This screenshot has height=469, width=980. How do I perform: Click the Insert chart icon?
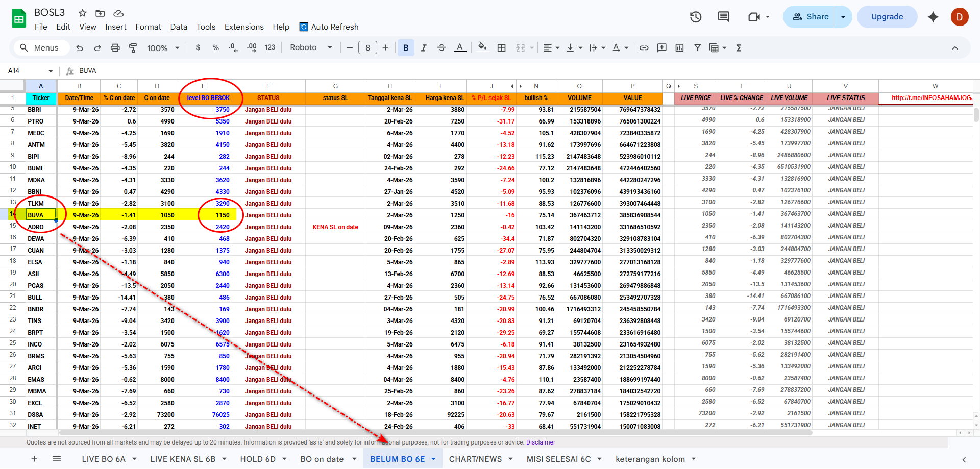point(679,48)
